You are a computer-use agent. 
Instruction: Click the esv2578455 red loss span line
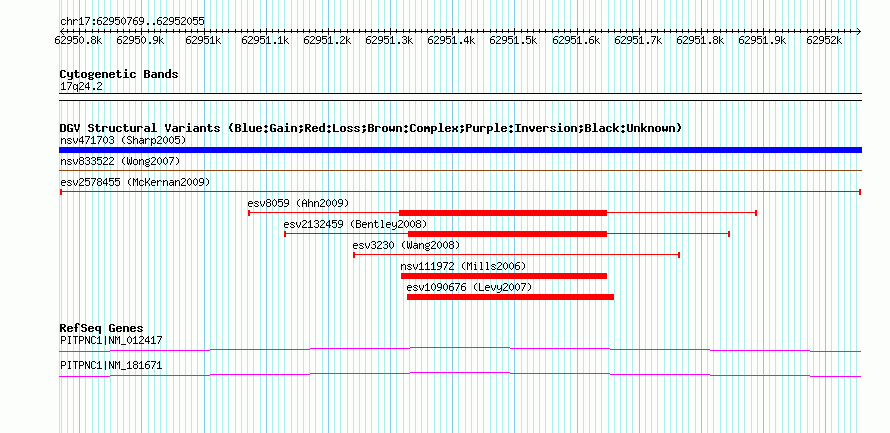click(x=460, y=192)
